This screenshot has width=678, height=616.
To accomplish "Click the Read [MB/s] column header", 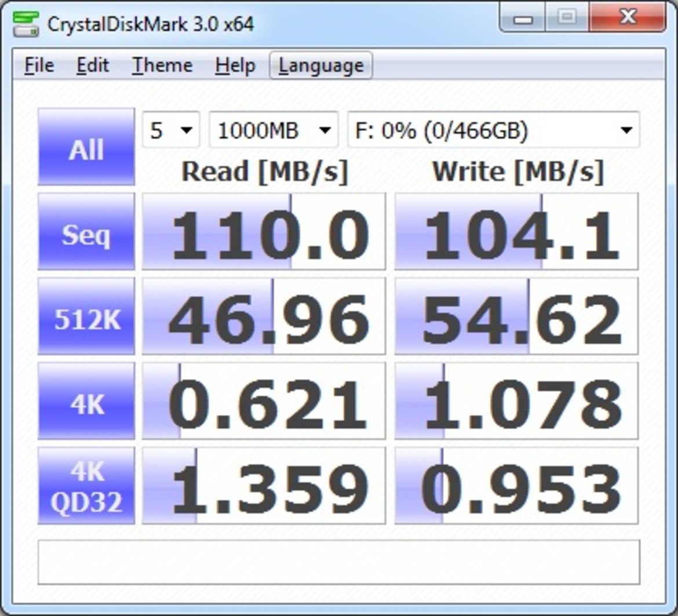I will (265, 172).
